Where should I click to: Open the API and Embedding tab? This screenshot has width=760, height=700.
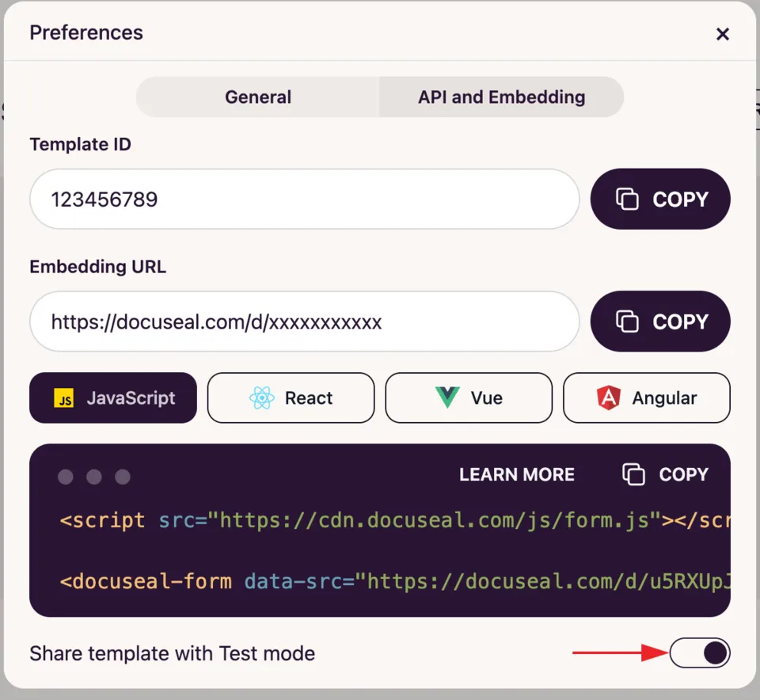coord(502,97)
